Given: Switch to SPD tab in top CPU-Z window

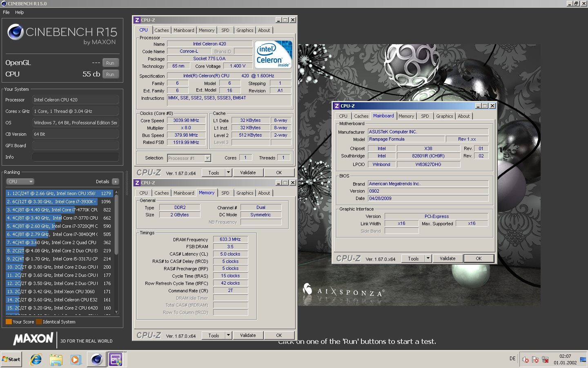Looking at the screenshot, I should point(225,30).
